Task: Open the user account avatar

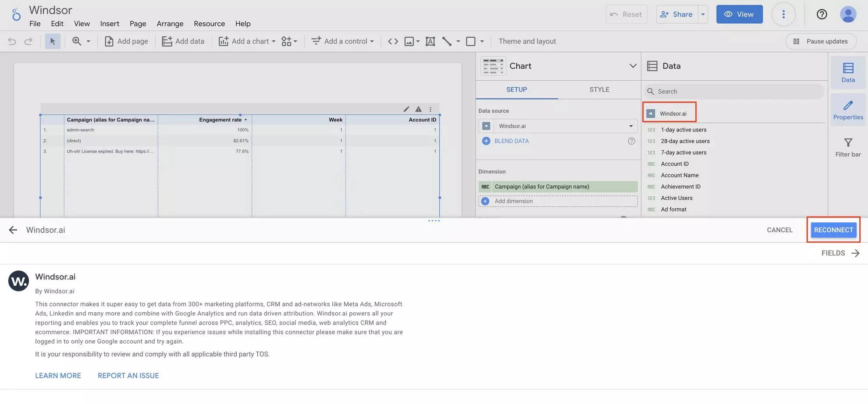Action: tap(848, 14)
